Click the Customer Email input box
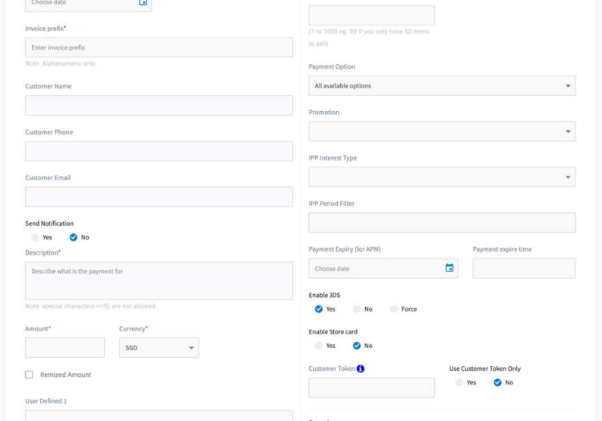 coord(158,197)
